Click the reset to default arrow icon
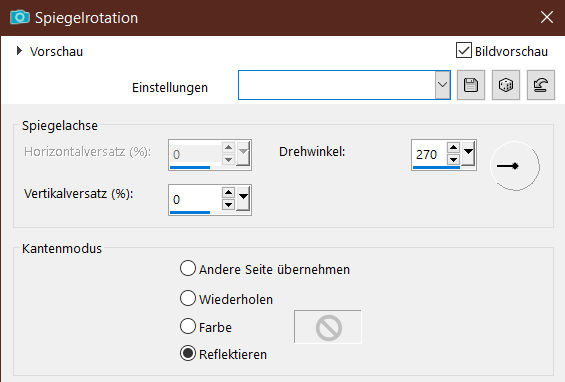 pos(540,85)
